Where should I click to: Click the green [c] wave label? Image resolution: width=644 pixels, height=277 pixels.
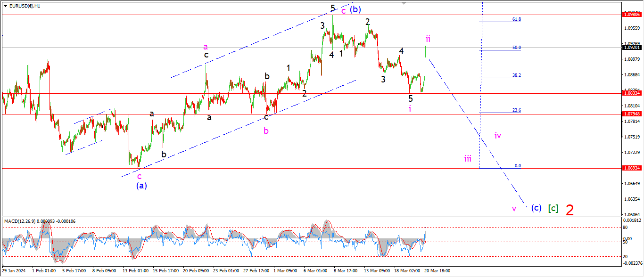[553, 208]
